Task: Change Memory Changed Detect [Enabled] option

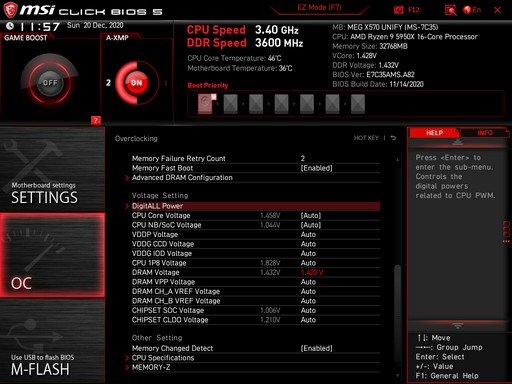Action: (316, 348)
